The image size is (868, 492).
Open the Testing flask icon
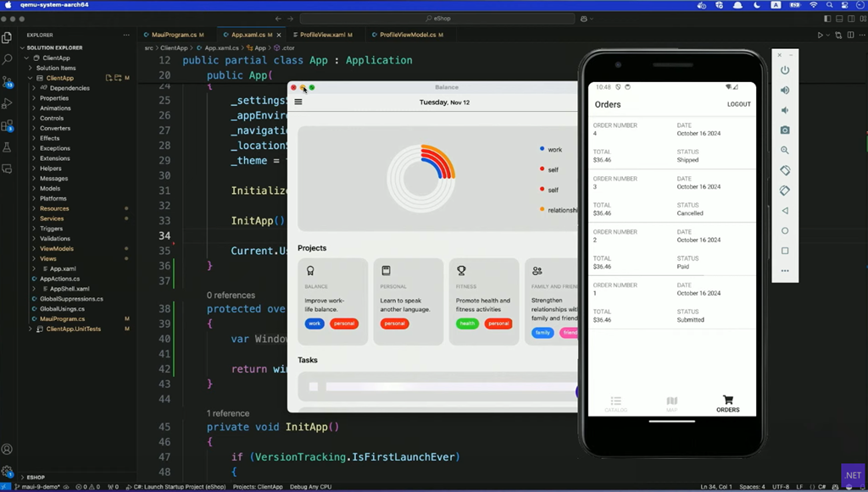[x=7, y=147]
